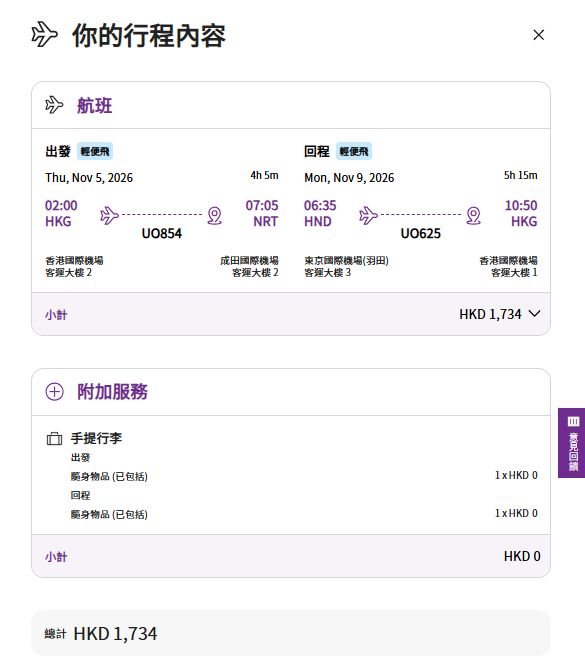585x665 pixels.
Task: Click flight number UO854
Action: pyautogui.click(x=162, y=233)
